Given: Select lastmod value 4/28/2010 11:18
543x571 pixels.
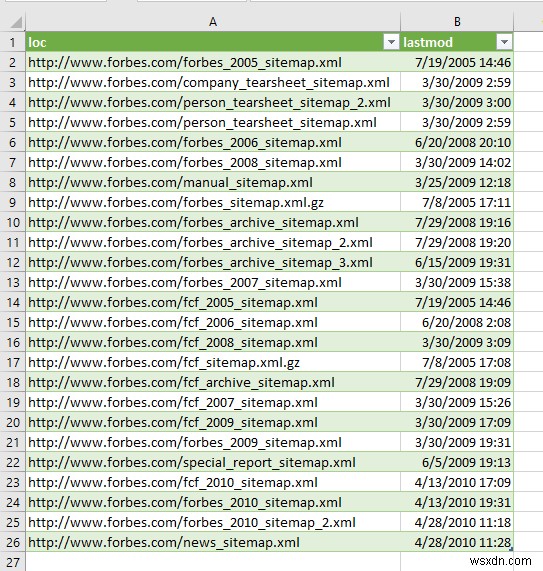Looking at the screenshot, I should click(457, 523).
